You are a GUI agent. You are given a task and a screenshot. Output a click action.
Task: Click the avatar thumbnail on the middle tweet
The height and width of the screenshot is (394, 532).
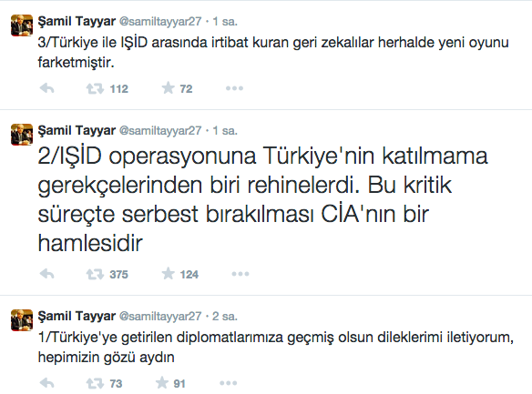tap(22, 135)
